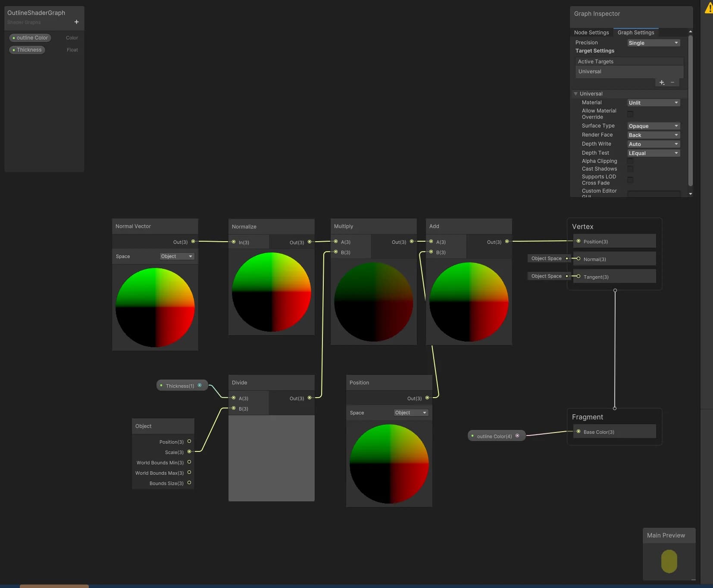Click Object node Position(3) port
The height and width of the screenshot is (588, 713).
click(x=189, y=442)
